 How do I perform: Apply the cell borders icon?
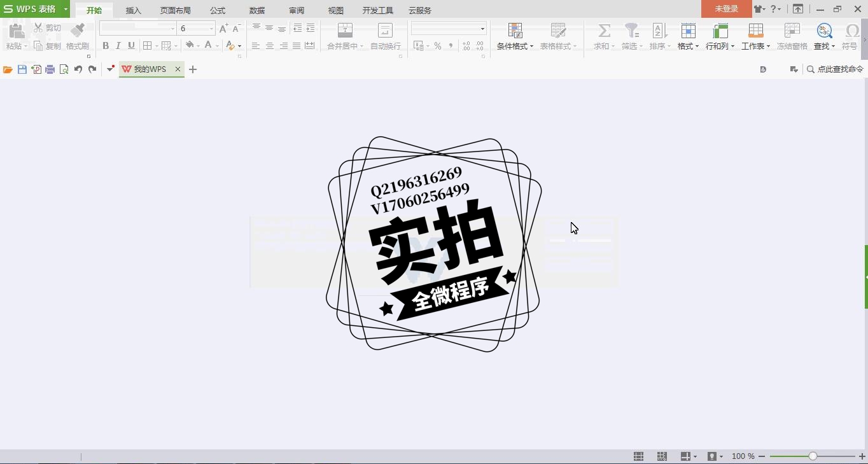147,46
